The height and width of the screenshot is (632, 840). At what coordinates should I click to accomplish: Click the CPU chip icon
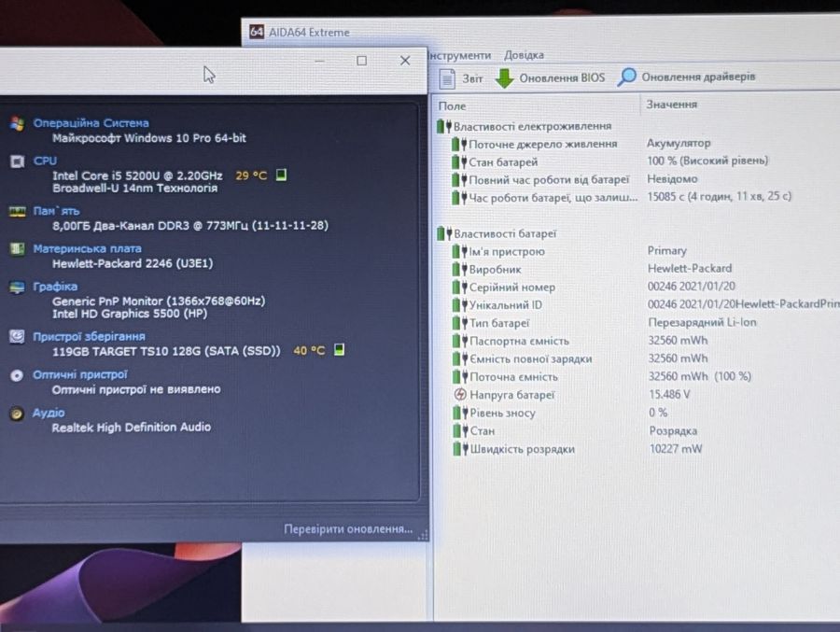pos(17,162)
